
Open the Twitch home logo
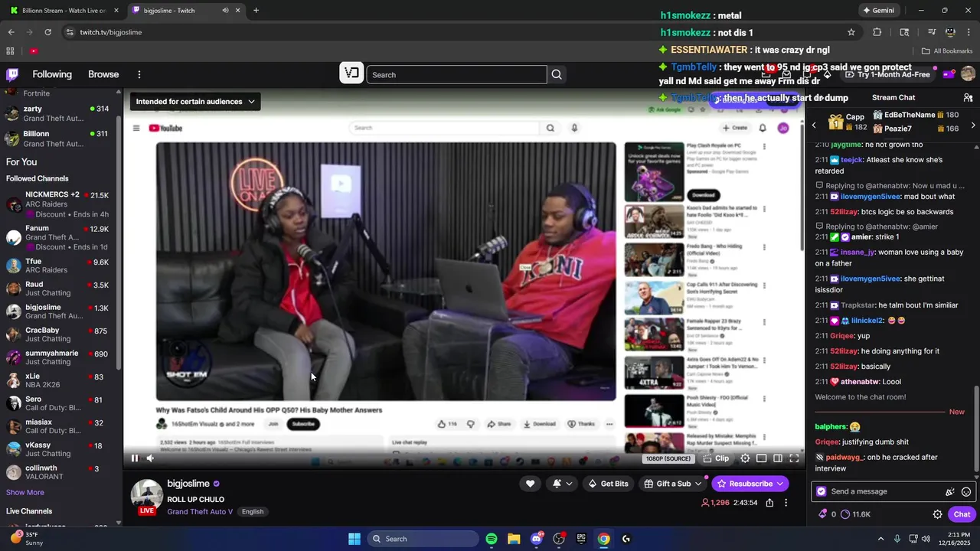[12, 74]
